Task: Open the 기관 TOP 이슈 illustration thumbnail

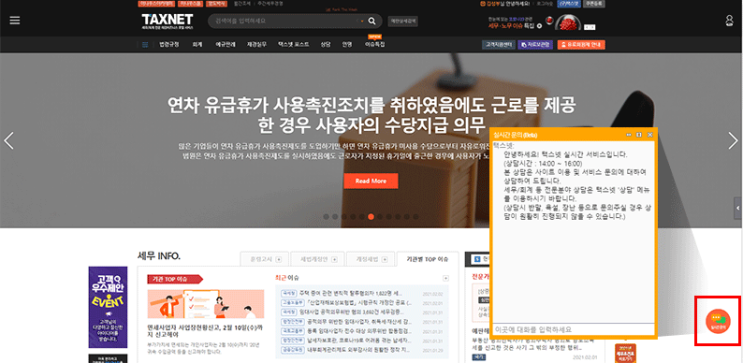Action: click(206, 304)
